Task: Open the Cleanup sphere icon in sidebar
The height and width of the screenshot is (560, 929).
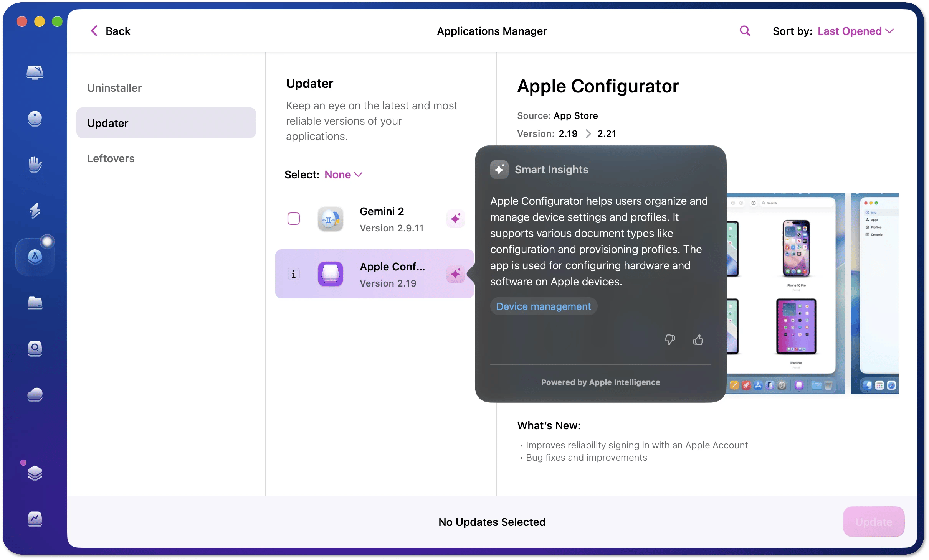Action: 35,119
